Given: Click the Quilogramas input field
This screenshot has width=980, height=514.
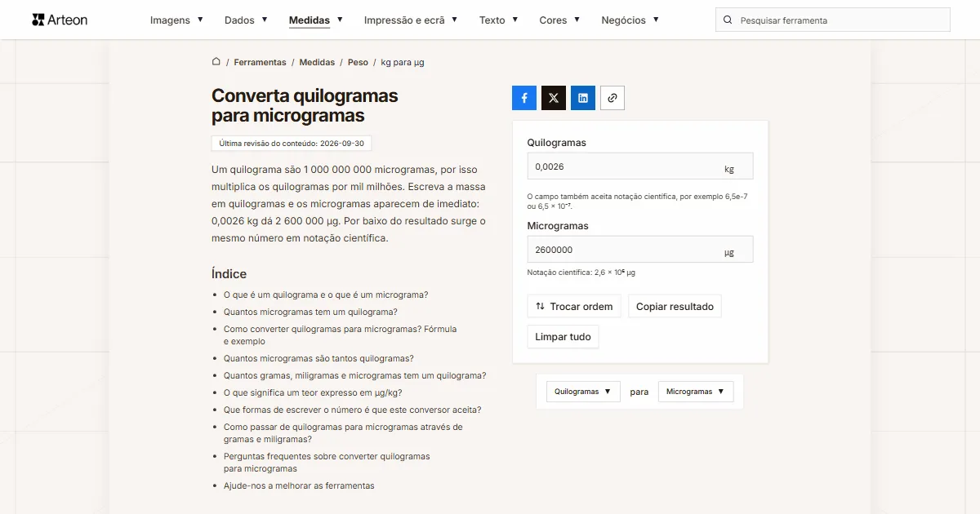Looking at the screenshot, I should tap(640, 166).
